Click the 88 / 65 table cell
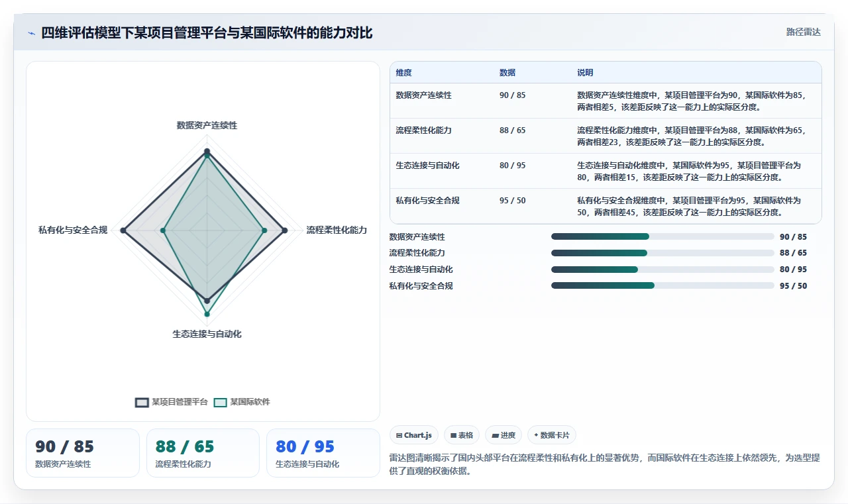The width and height of the screenshot is (848, 504). click(512, 130)
